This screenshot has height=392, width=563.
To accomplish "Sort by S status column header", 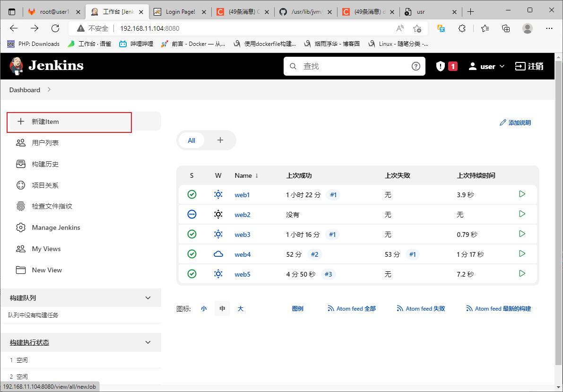I will [192, 175].
